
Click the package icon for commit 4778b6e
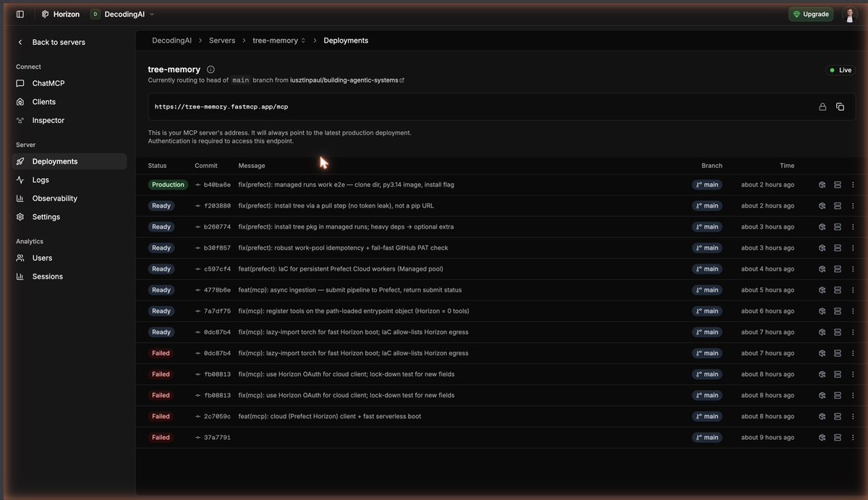click(822, 289)
